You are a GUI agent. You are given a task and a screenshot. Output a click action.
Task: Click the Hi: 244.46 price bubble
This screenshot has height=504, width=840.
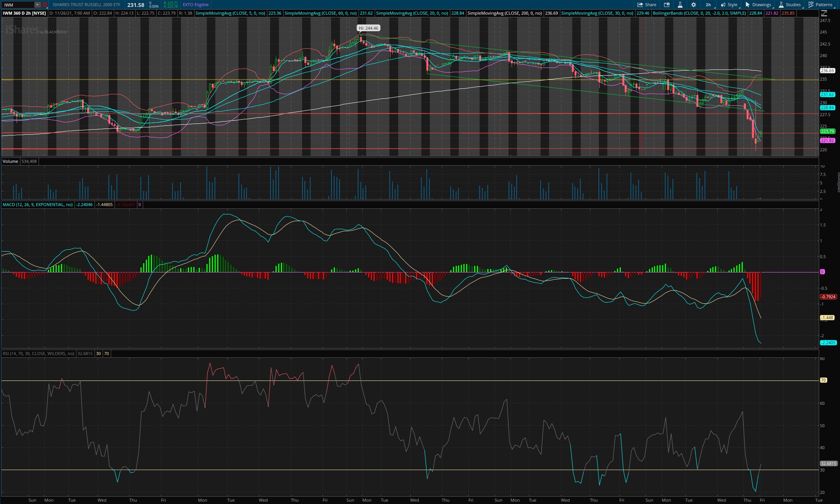pos(368,28)
